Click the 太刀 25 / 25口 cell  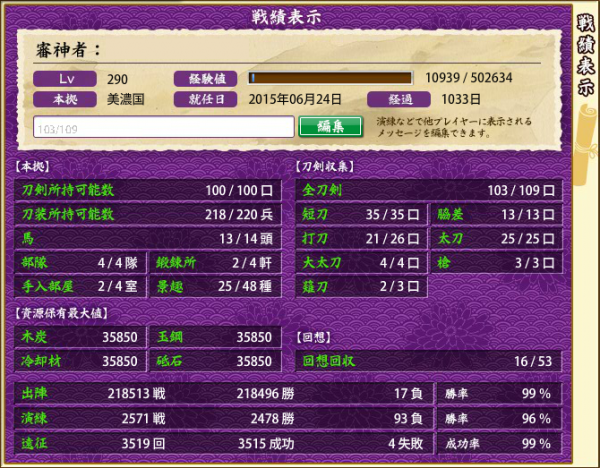click(x=497, y=239)
